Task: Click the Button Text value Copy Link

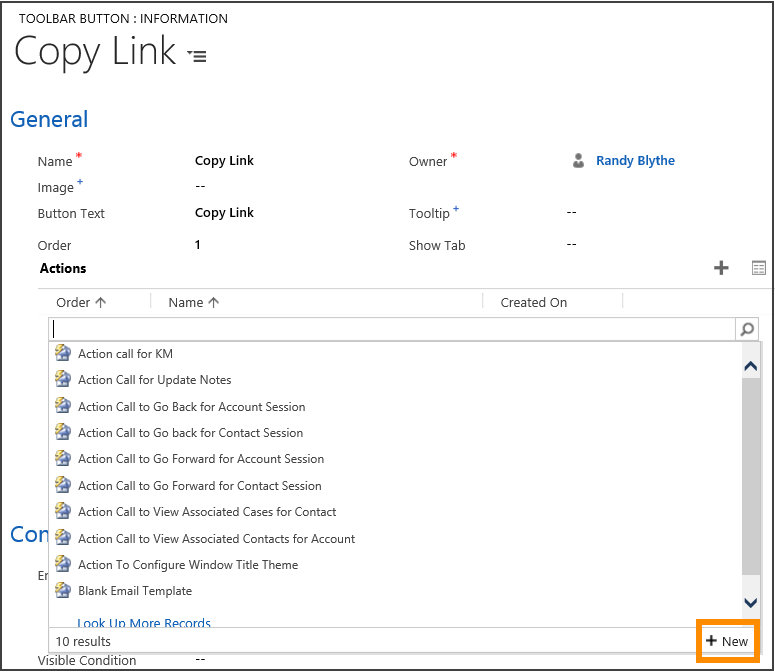Action: click(x=224, y=212)
